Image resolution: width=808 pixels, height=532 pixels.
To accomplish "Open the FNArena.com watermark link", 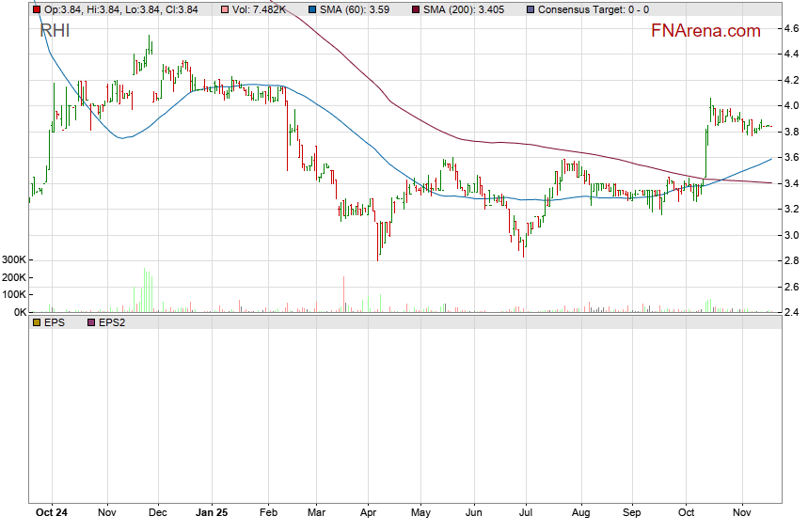I will click(x=705, y=31).
